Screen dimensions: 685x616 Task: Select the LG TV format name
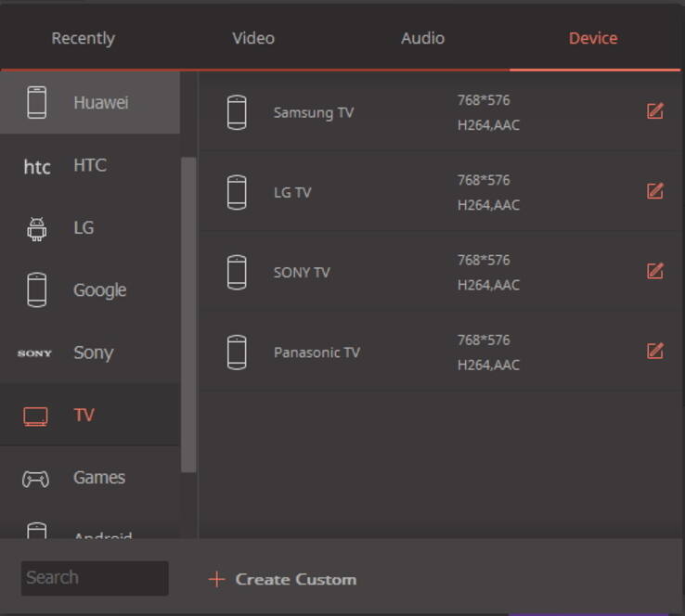pos(292,193)
